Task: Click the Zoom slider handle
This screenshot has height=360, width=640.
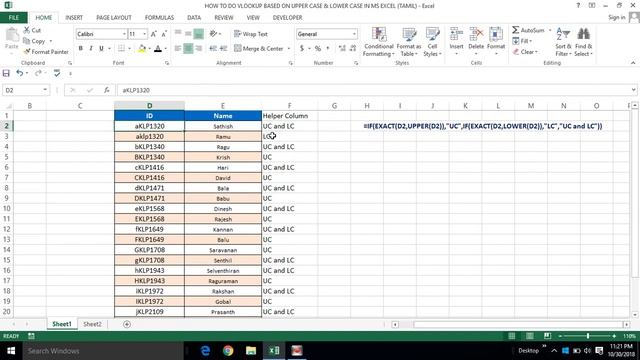Action: (588, 336)
